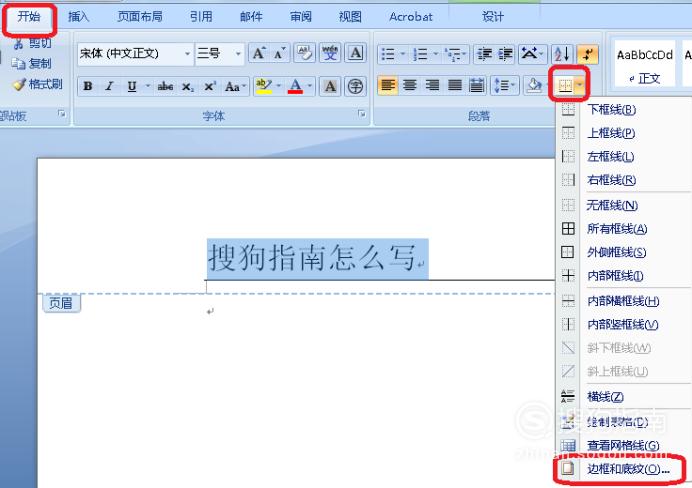Choose 上框线(P) from borders menu

coord(622,133)
